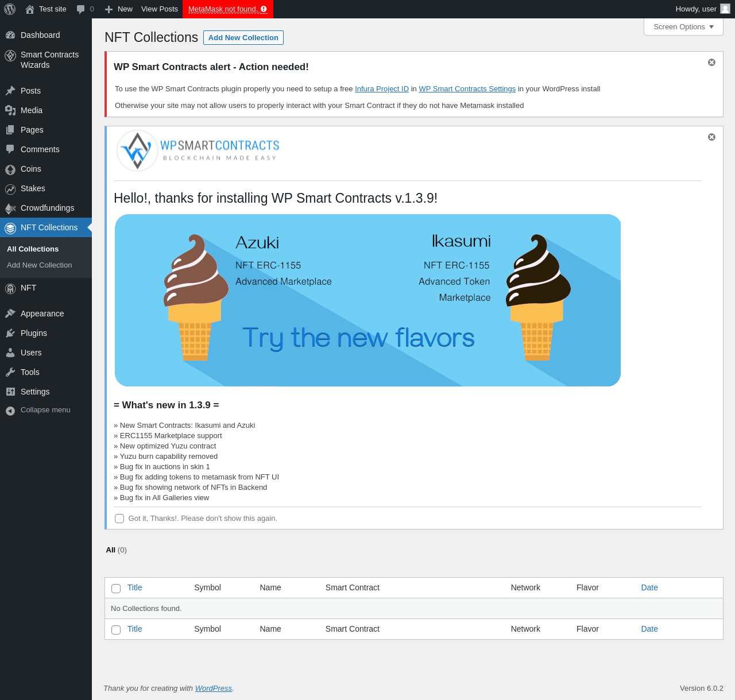Image resolution: width=735 pixels, height=700 pixels.
Task: Click the Azuki and Ikasumi flavors banner
Action: 367,300
